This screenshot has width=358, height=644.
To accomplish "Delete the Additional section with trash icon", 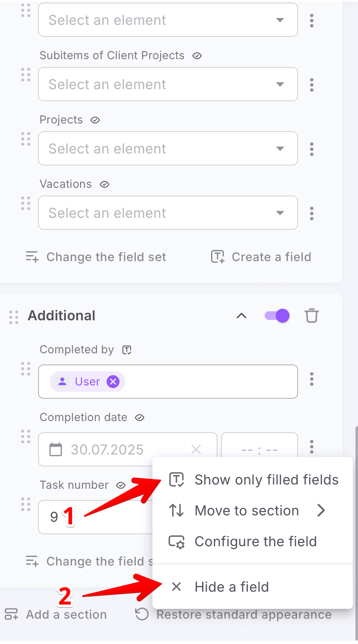I will coord(311,316).
